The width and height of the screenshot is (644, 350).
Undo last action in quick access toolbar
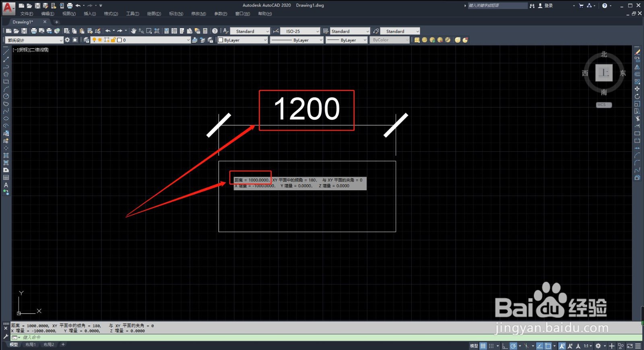78,6
